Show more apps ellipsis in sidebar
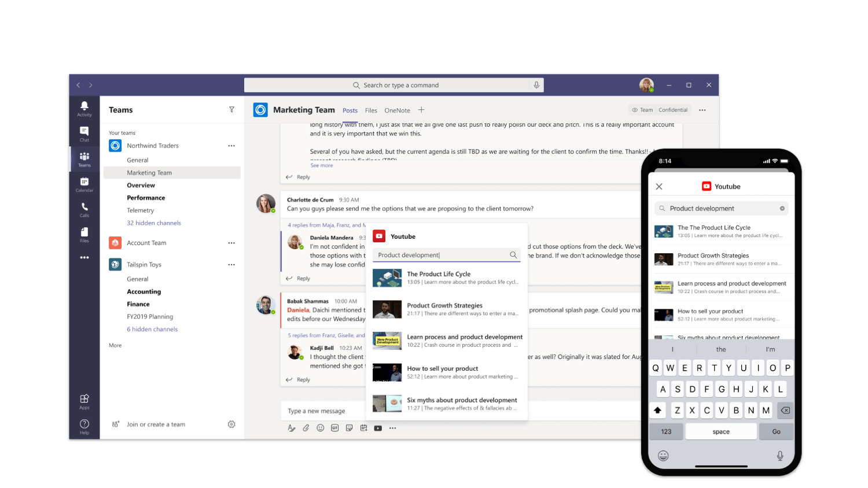The image size is (868, 488). point(84,257)
